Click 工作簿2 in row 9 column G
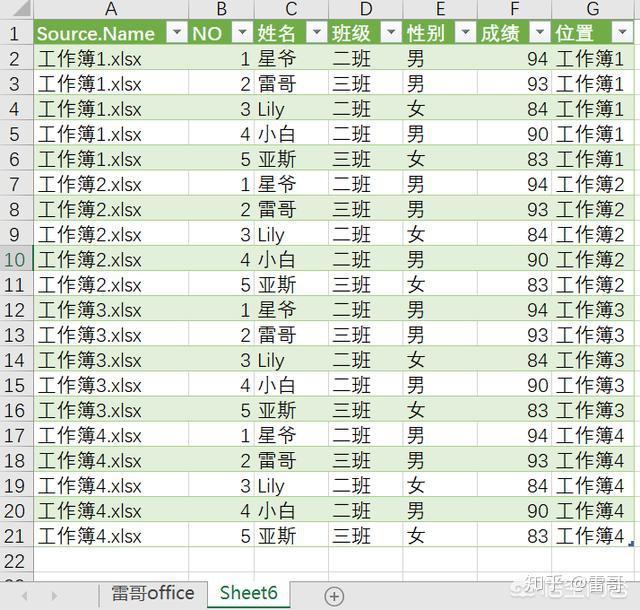 (x=590, y=235)
